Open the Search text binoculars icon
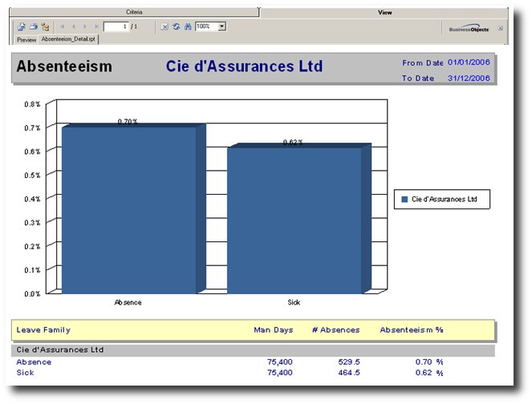 tap(187, 26)
